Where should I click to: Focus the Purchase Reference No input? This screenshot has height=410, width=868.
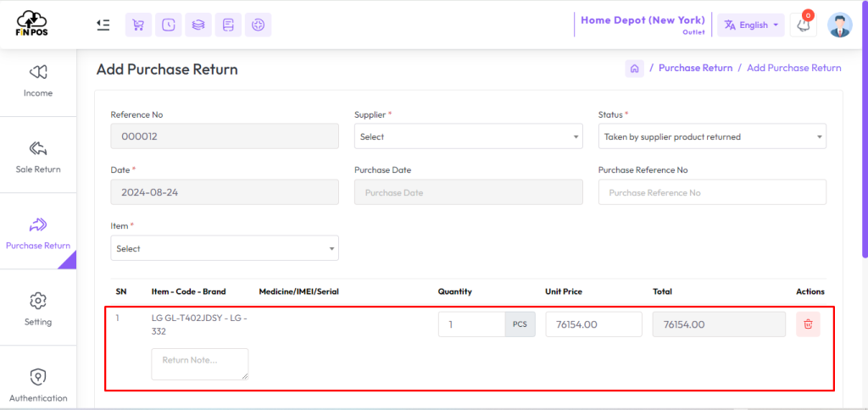(x=712, y=192)
